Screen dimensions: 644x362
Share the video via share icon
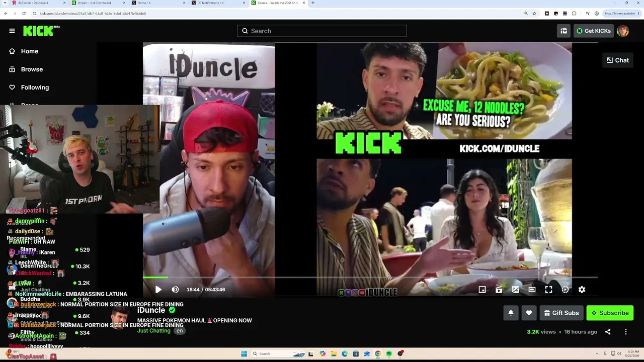(608, 332)
